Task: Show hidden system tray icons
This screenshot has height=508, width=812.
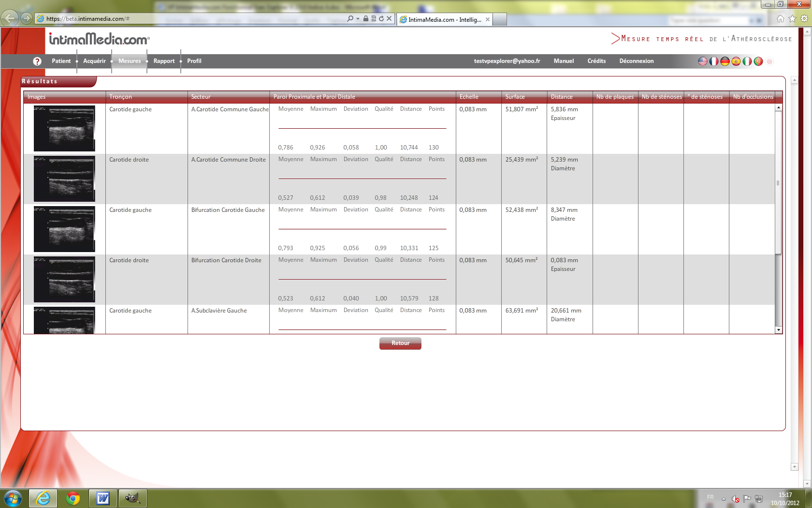Action: 724,498
